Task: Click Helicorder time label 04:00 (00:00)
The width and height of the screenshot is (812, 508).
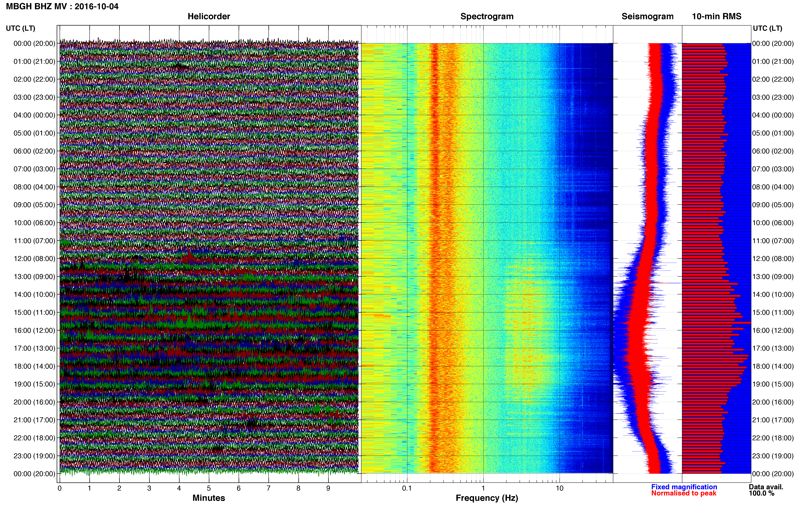Action: click(x=34, y=115)
